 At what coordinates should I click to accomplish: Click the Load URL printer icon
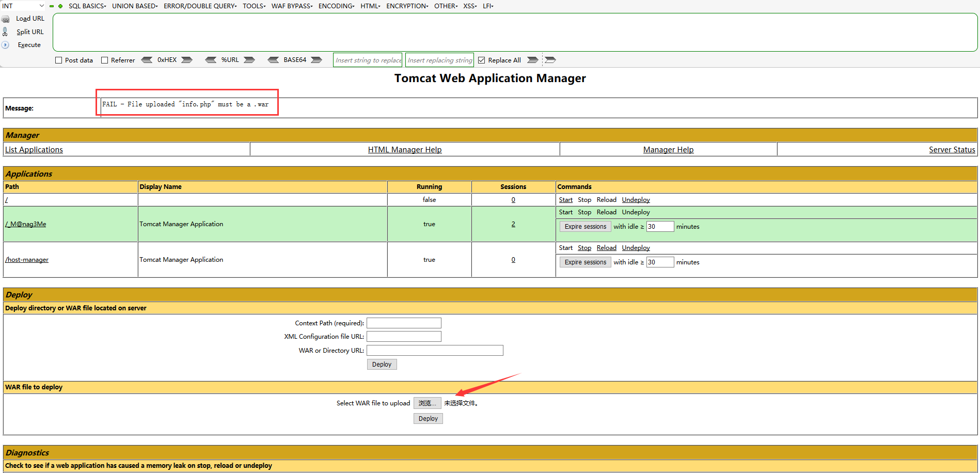pos(6,19)
